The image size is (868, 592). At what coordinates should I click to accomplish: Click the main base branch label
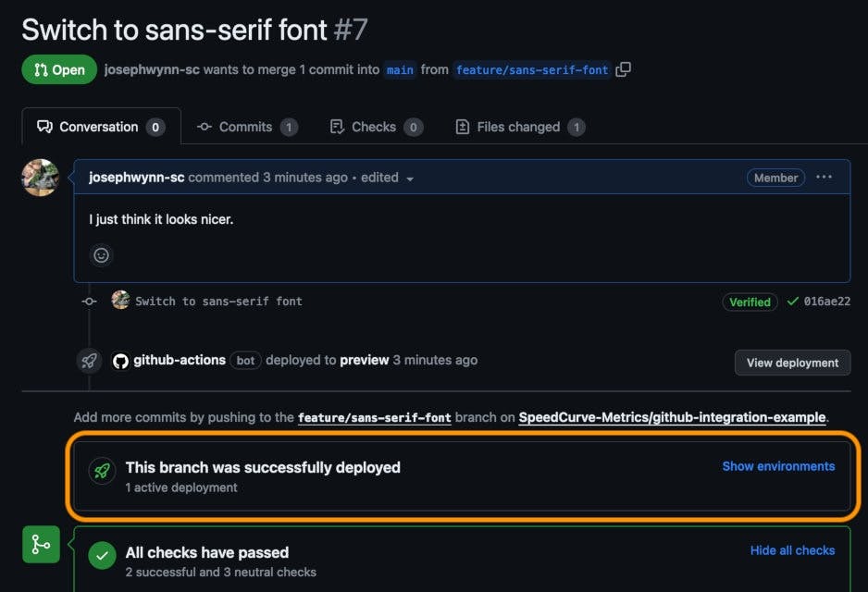400,69
